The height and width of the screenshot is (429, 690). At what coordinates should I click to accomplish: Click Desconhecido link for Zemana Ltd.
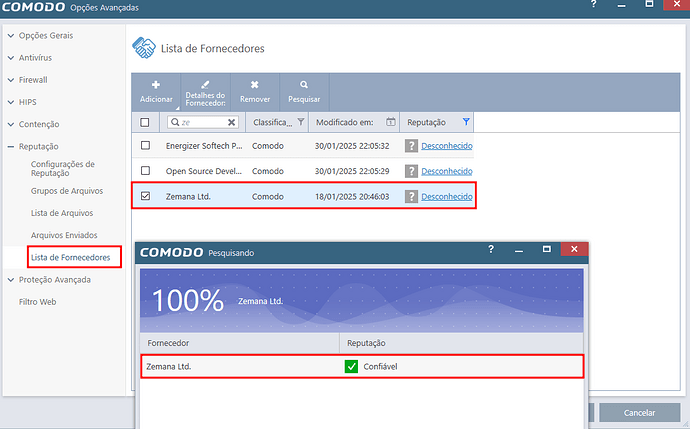coord(446,197)
